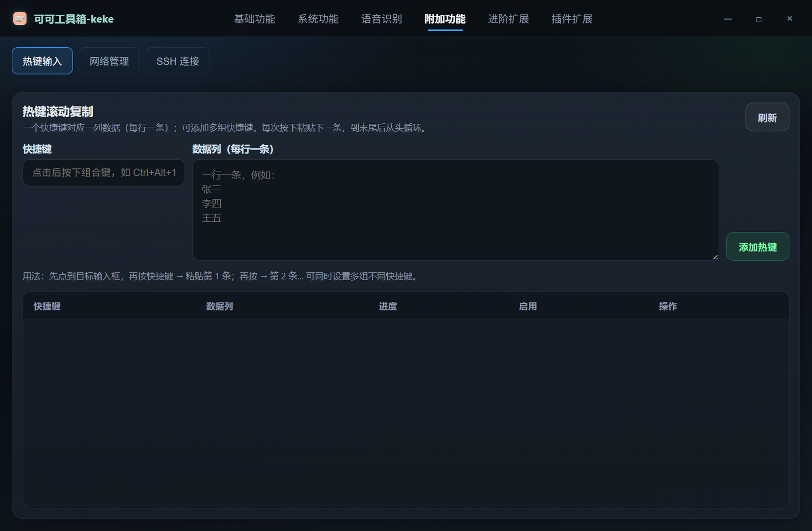The width and height of the screenshot is (812, 531).
Task: Click the 数据列（每行一条）label
Action: (x=233, y=149)
